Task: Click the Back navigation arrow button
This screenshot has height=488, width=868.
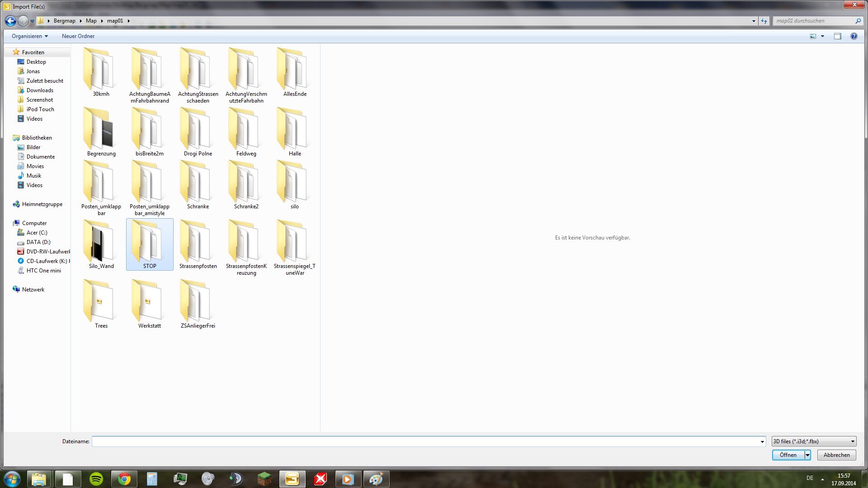Action: [x=10, y=21]
